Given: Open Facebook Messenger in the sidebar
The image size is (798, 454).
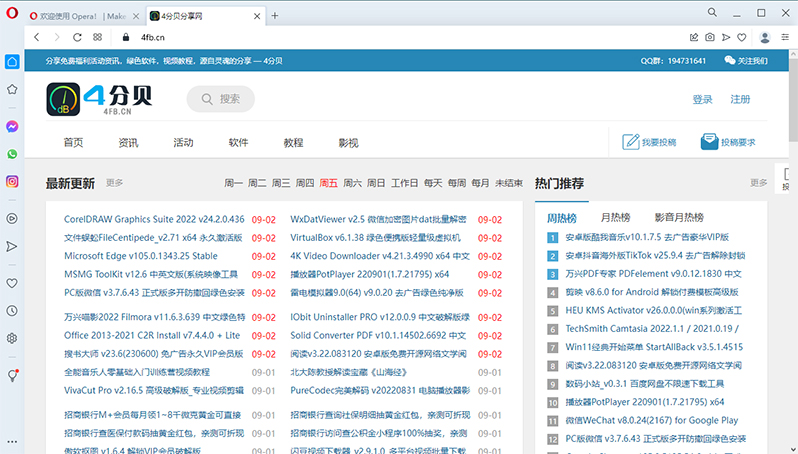Looking at the screenshot, I should tap(12, 127).
